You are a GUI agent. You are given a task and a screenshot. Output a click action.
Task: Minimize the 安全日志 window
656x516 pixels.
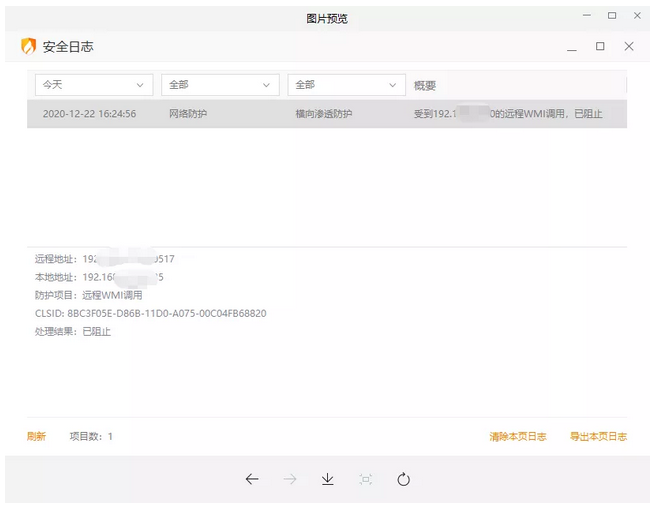(x=571, y=47)
